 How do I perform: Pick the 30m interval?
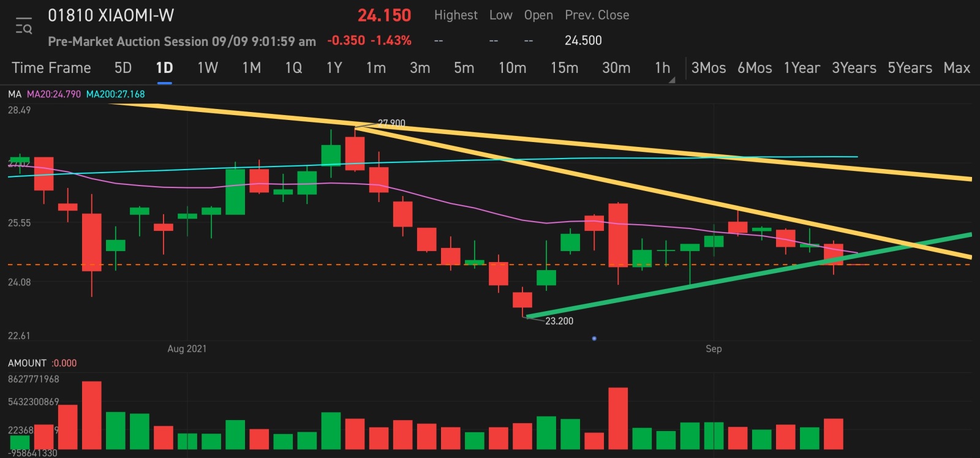pos(616,68)
